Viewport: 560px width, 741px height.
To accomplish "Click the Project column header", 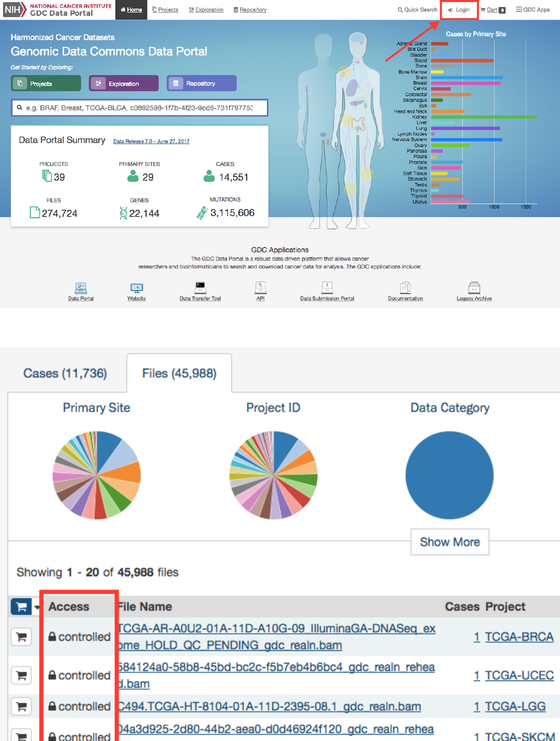I will tap(505, 607).
